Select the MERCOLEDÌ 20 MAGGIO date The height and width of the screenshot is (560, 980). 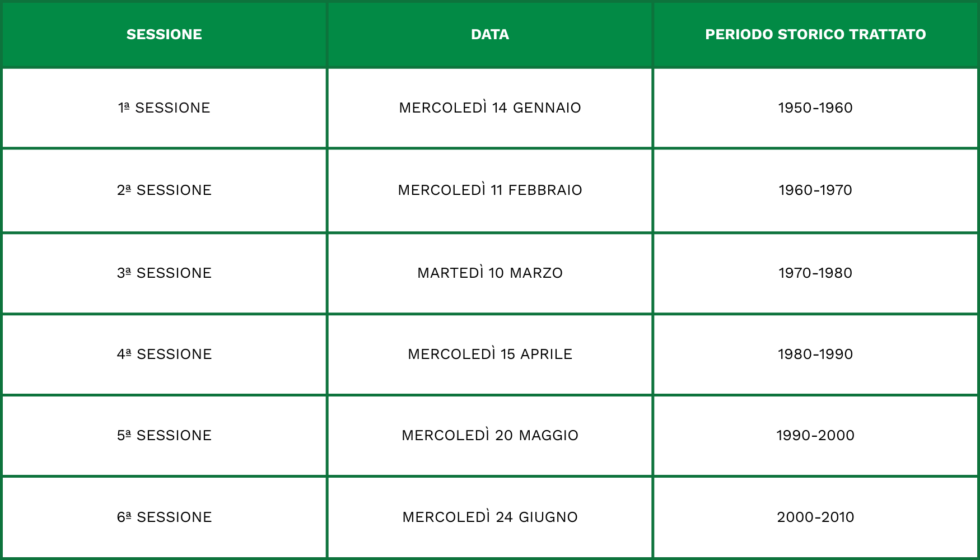point(490,435)
